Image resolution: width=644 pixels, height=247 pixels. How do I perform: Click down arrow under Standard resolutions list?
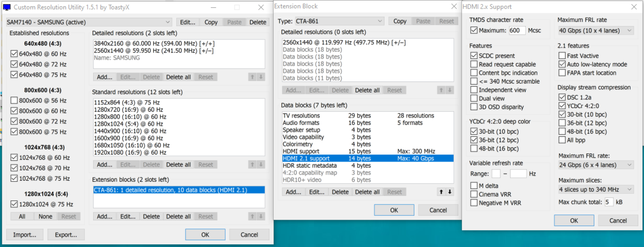pos(261,164)
